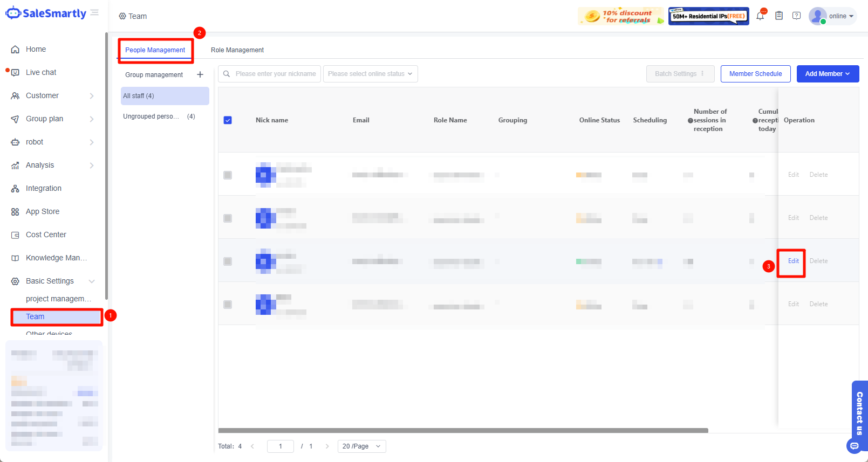
Task: Click the horizontal scrollbar under the table
Action: [463, 431]
